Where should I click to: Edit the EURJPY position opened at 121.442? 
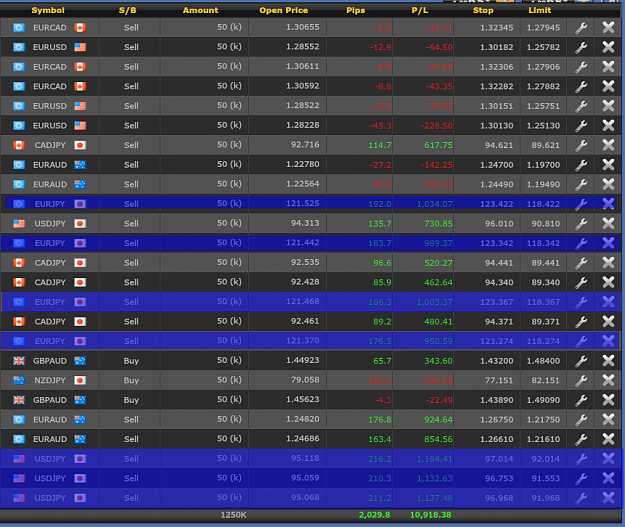pos(581,243)
